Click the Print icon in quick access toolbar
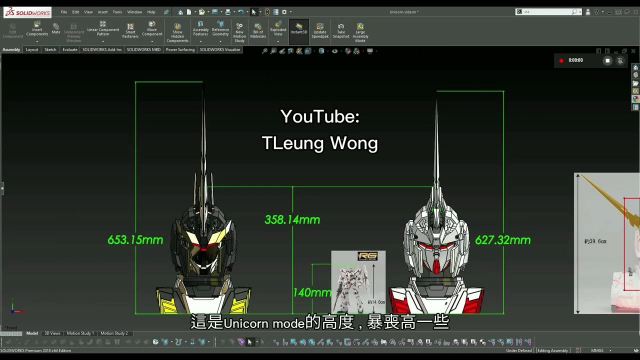This screenshot has width=640, height=360. click(228, 12)
